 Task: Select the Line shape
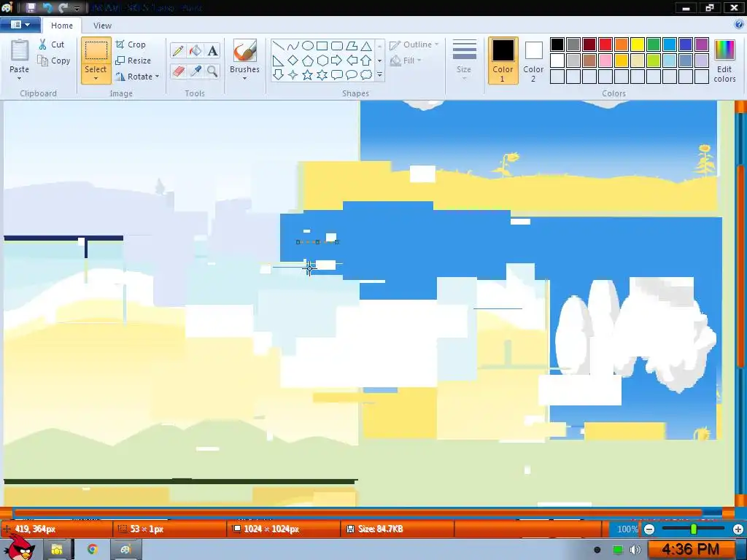pos(278,46)
